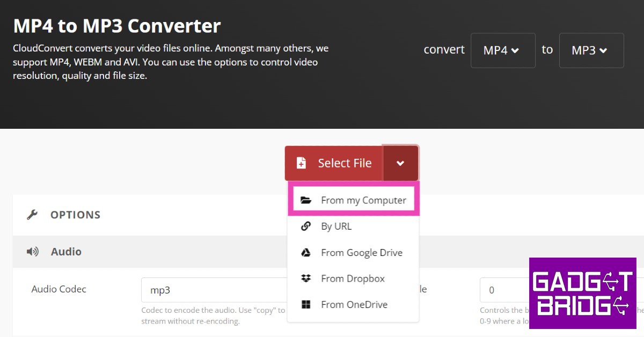This screenshot has width=644, height=337.
Task: Open the MP4 source format dropdown
Action: 502,50
